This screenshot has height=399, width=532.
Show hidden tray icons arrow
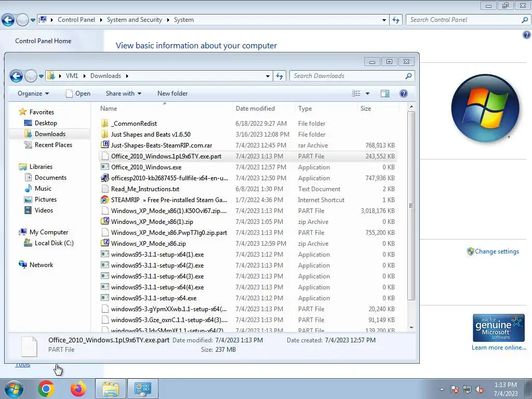442,389
